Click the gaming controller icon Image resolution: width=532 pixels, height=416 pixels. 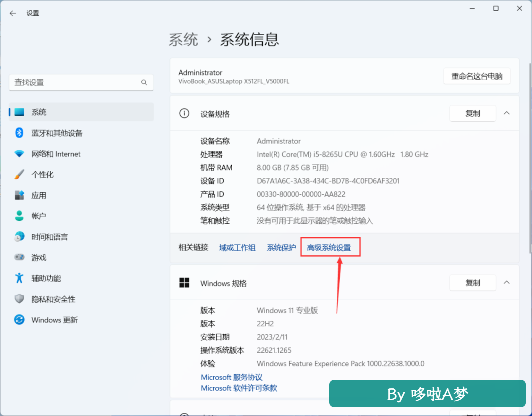19,257
